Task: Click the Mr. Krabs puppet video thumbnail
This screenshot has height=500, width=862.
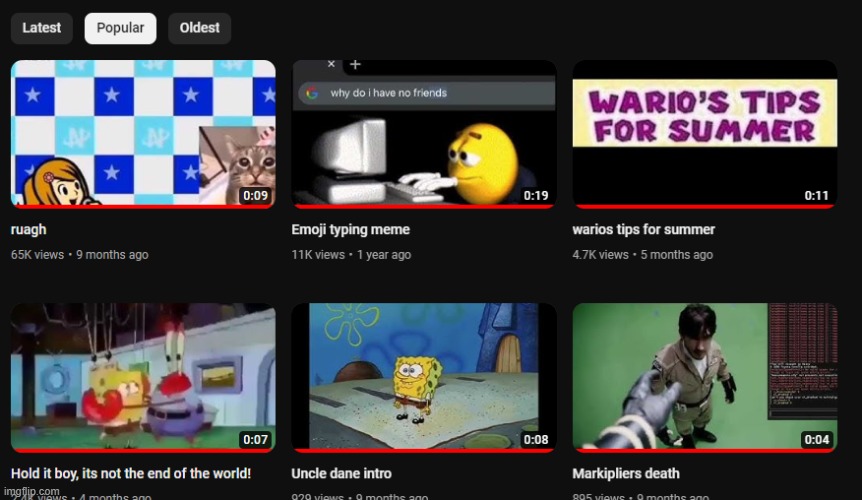Action: [143, 377]
